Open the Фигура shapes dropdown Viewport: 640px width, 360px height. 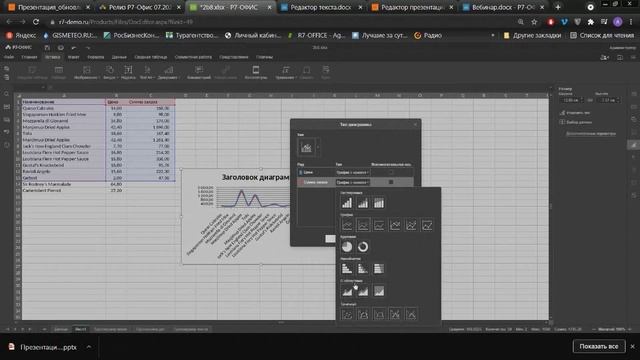click(x=110, y=72)
